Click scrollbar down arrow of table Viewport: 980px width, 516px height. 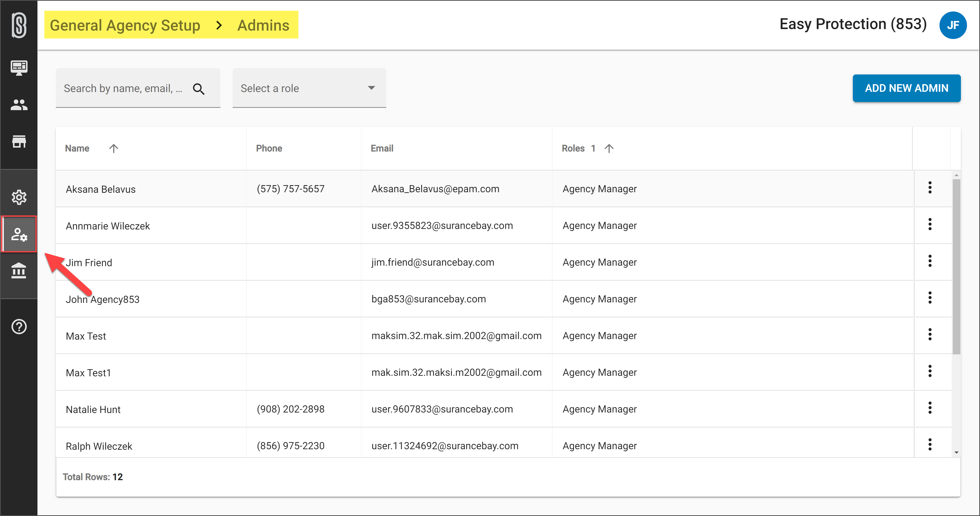(x=956, y=453)
